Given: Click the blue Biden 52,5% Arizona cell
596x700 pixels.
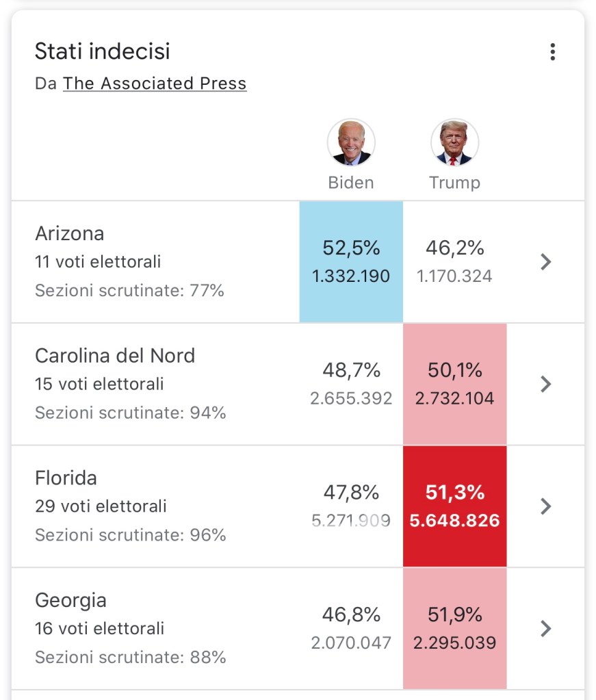Looking at the screenshot, I should (351, 262).
